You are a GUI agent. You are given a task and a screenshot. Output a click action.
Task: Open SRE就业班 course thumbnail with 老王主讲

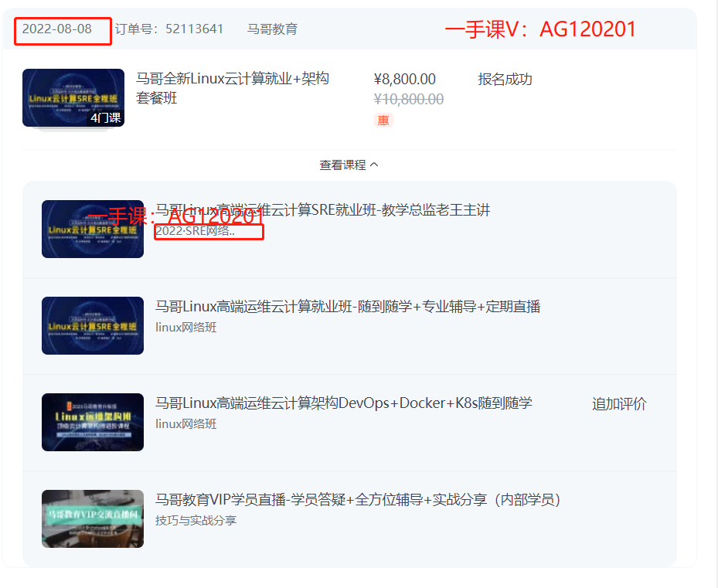(x=93, y=229)
